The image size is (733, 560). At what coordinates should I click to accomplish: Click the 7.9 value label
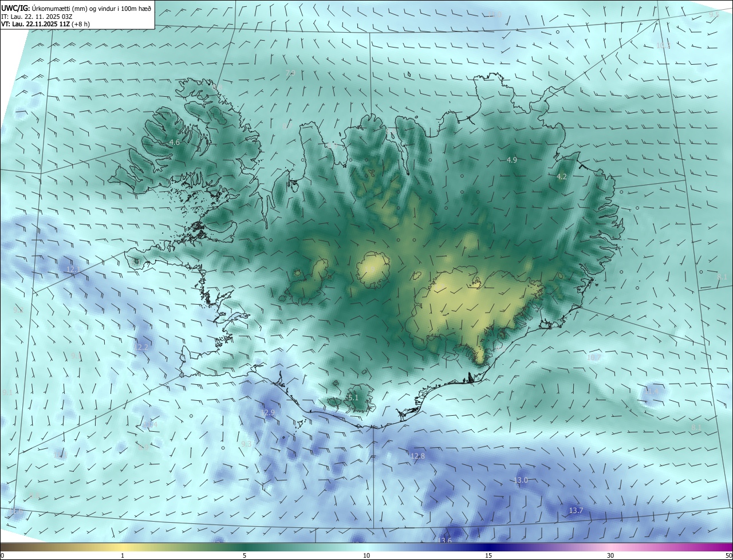click(x=290, y=73)
